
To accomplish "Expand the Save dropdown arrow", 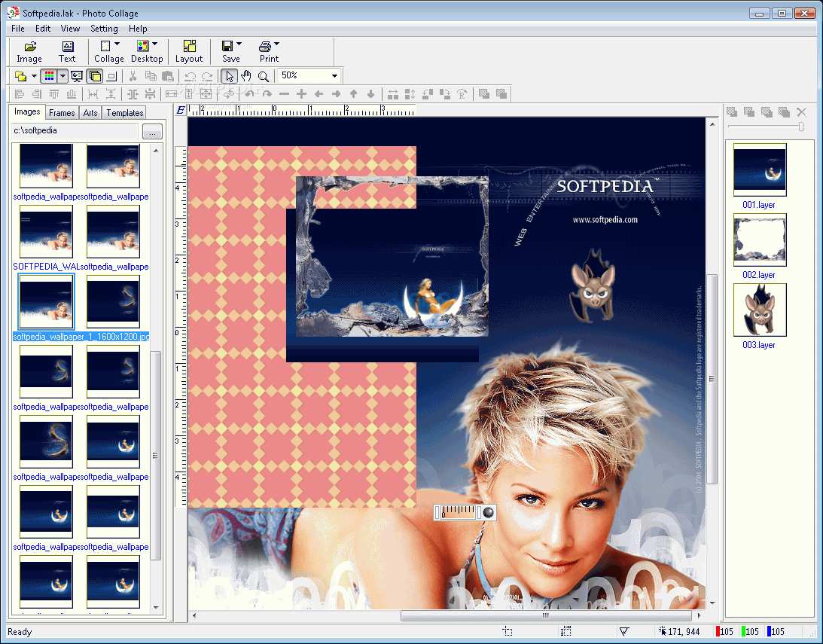I will tap(239, 44).
